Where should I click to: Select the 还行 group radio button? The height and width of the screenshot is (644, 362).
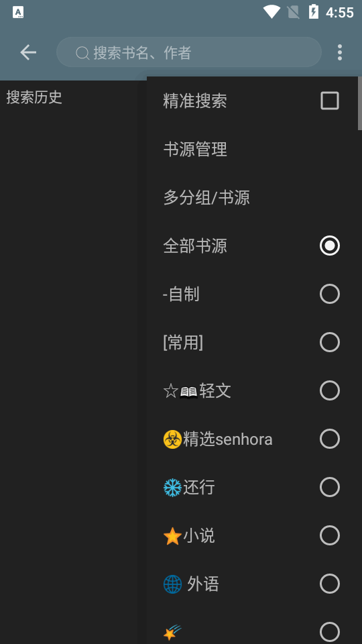click(x=330, y=487)
